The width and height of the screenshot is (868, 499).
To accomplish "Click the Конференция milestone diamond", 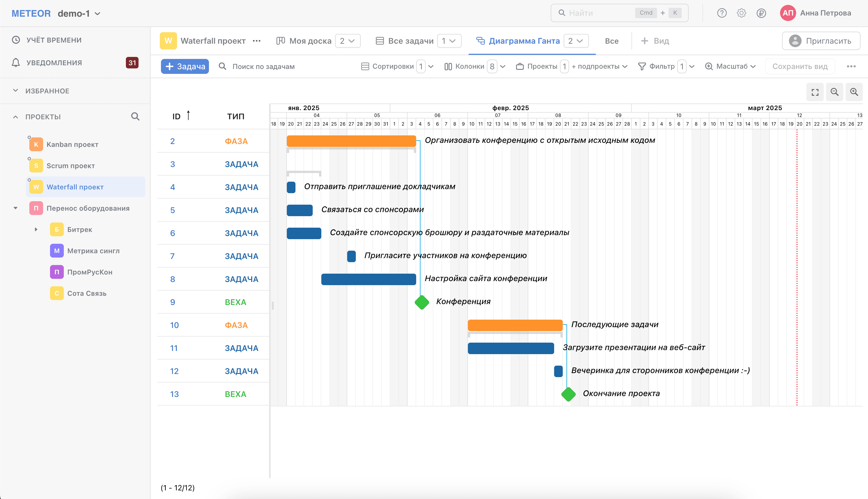I will coord(422,302).
